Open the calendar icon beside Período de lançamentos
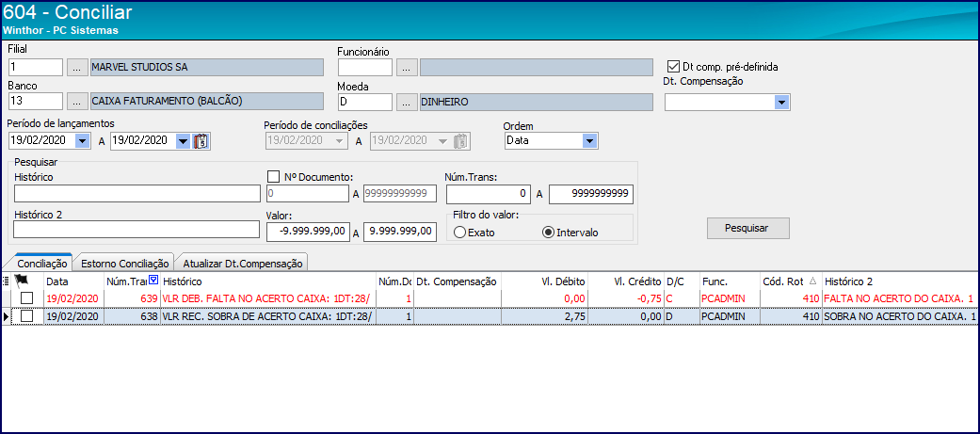 point(200,141)
